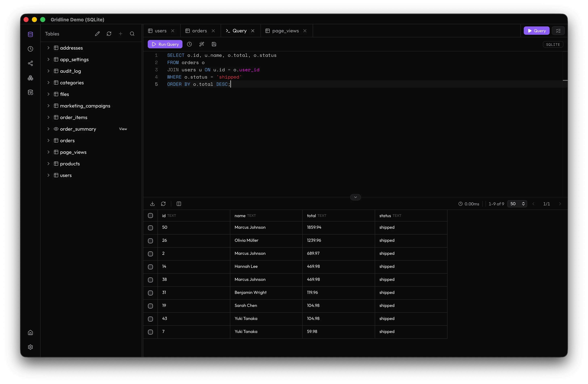Click the Run Query button
This screenshot has width=588, height=384.
coord(165,44)
